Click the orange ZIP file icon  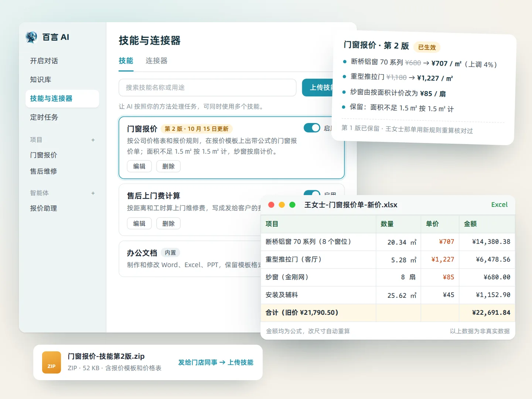(51, 362)
